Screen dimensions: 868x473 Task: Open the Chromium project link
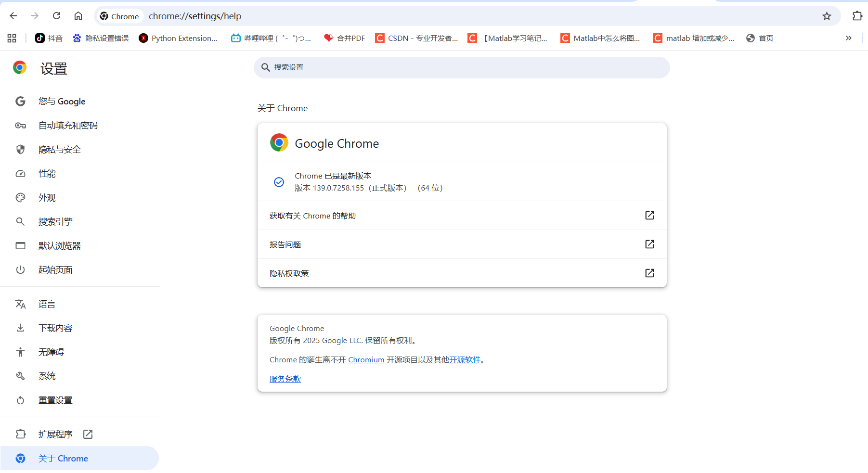point(366,359)
